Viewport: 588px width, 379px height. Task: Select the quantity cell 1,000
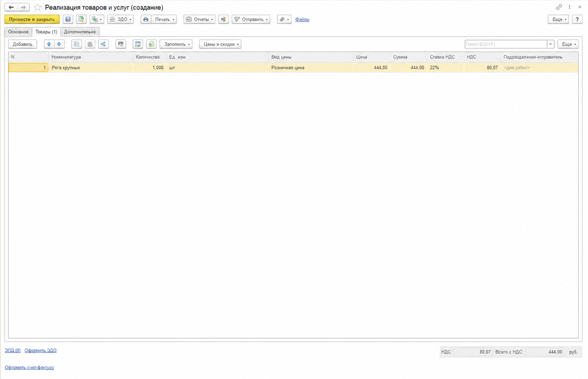click(149, 67)
